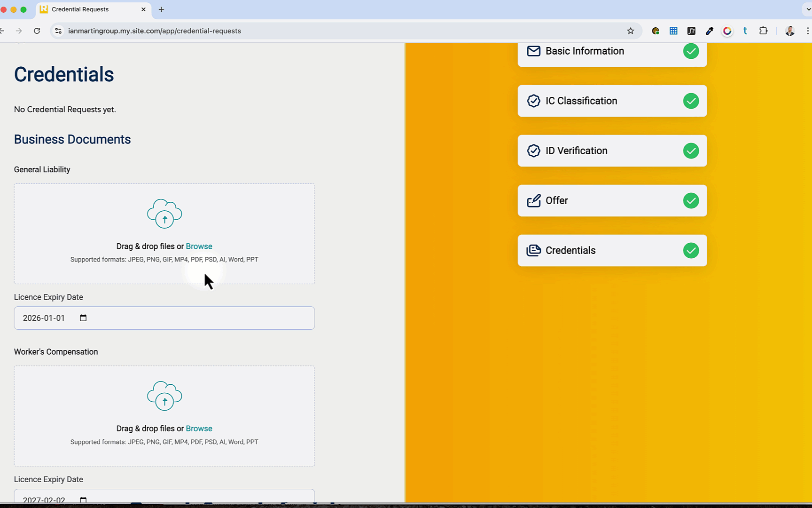
Task: Click Browse link under General Liability
Action: tap(199, 246)
